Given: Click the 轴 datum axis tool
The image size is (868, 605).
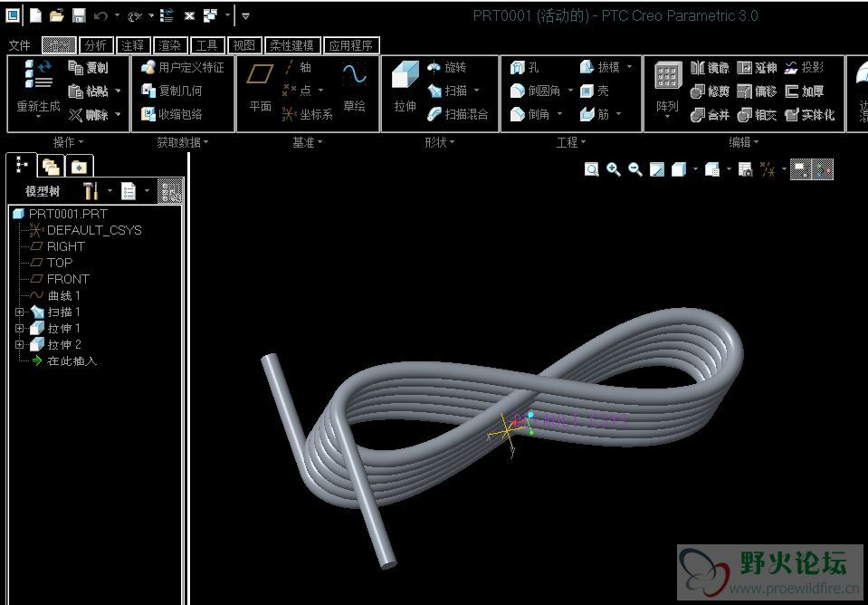Looking at the screenshot, I should pyautogui.click(x=297, y=67).
